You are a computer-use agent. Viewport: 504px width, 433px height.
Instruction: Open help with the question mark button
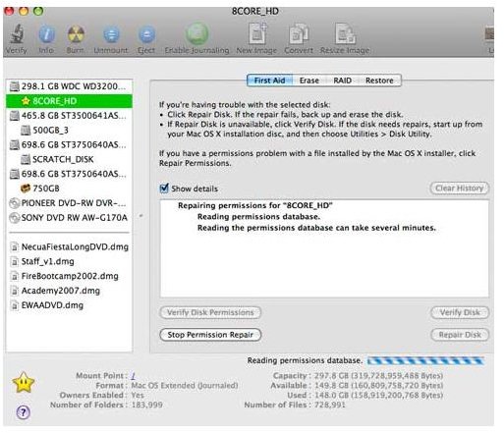coord(23,412)
